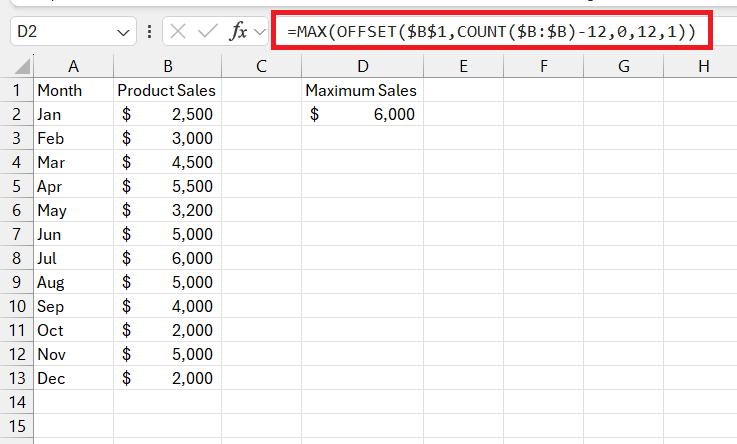
Task: Open the Insert Function fx icon
Action: [238, 31]
